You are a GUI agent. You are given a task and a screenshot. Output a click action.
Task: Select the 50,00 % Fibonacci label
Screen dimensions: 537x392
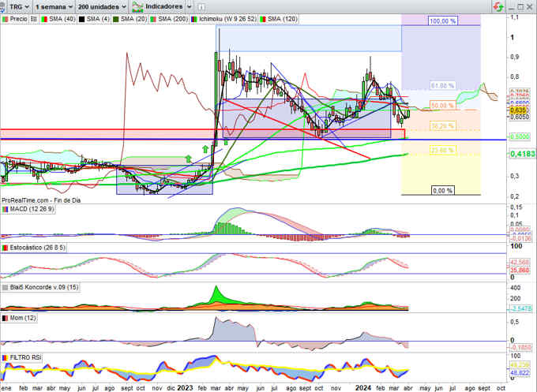(x=443, y=106)
